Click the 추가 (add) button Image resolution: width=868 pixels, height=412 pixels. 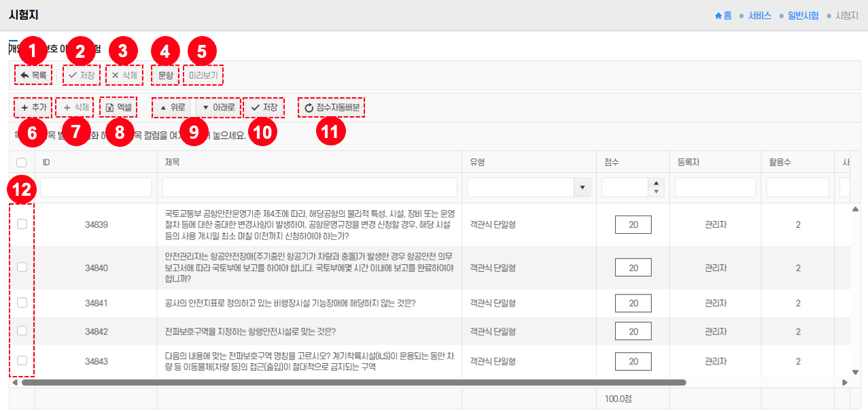pos(33,107)
